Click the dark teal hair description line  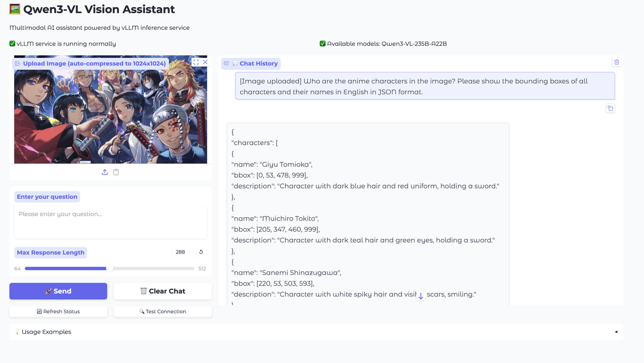(363, 240)
